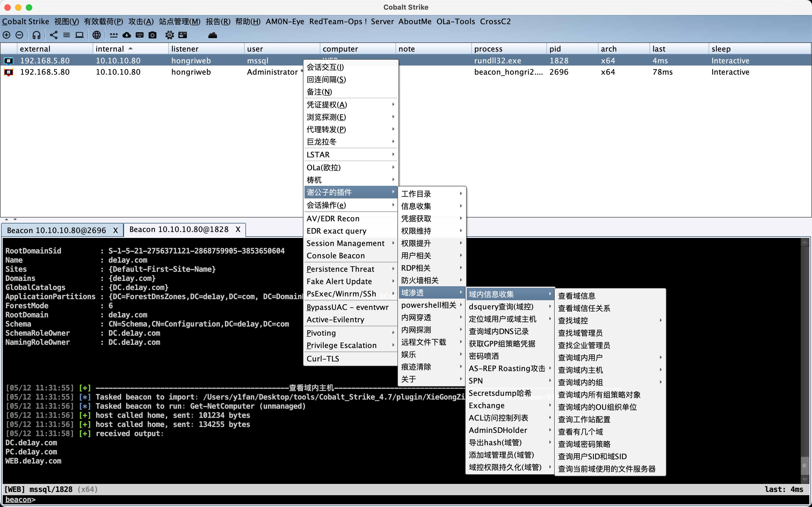
Task: Open screenshots via the camera icon
Action: (153, 35)
